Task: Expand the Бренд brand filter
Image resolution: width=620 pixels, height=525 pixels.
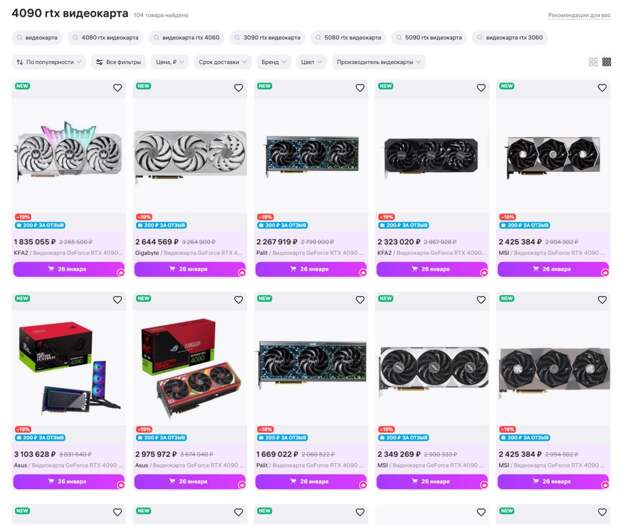Action: click(274, 62)
